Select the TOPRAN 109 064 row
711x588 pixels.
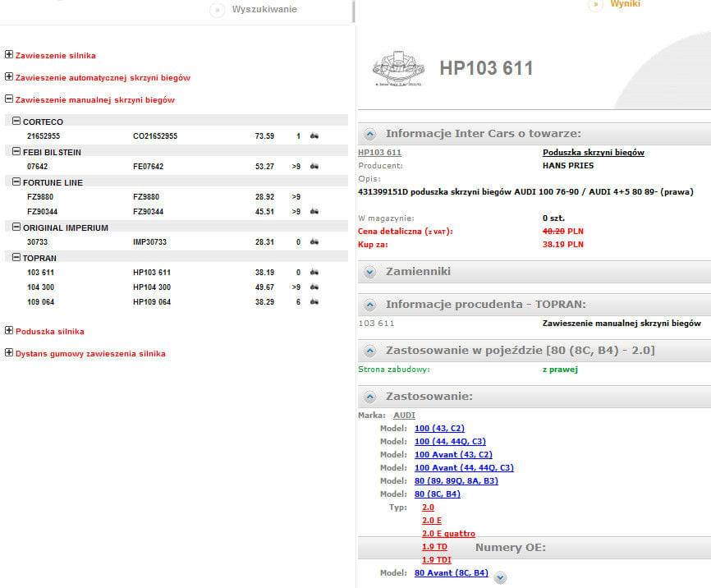177,301
